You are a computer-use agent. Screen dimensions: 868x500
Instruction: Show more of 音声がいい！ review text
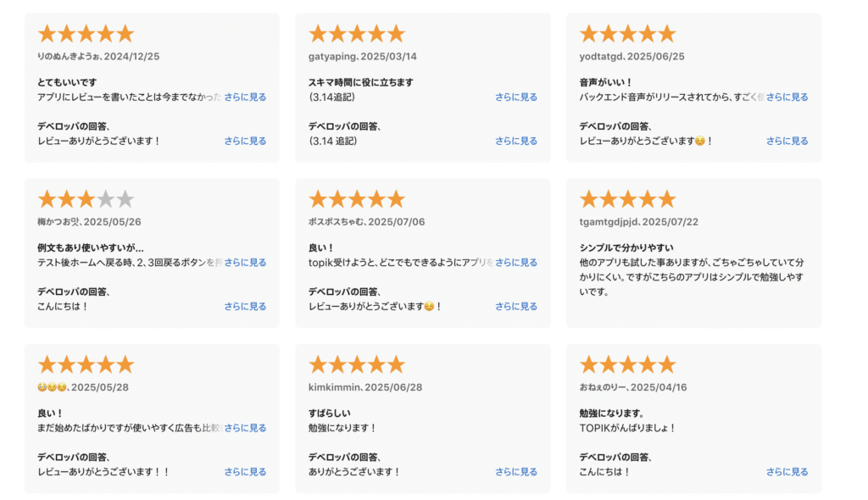[787, 97]
